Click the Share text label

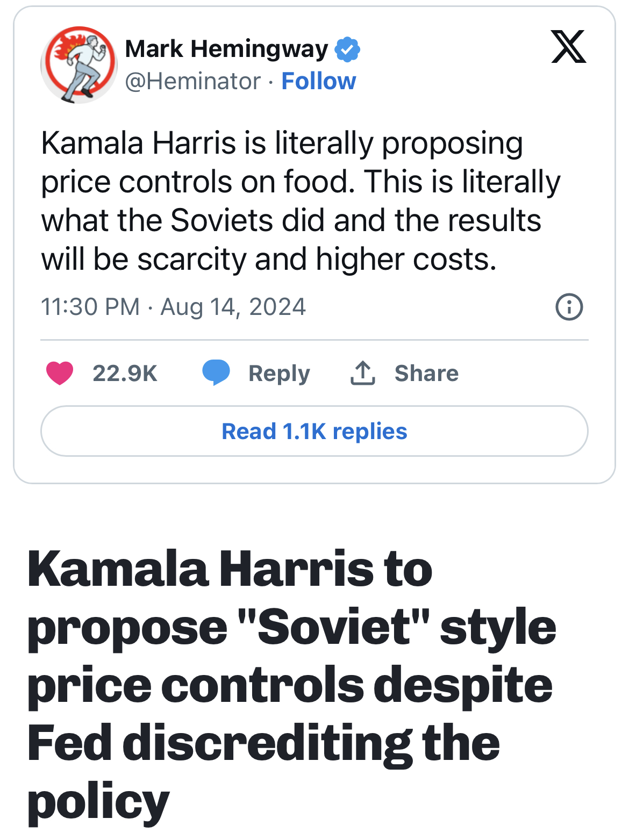[426, 374]
